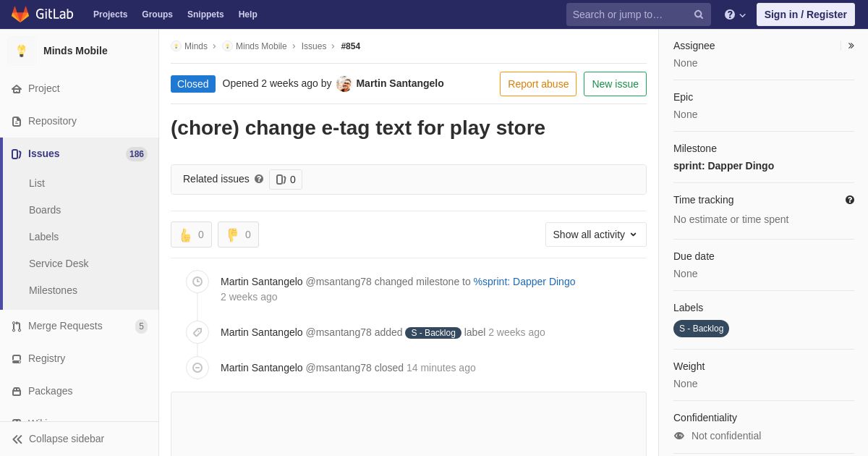Collapse the right sidebar with the chevron
Screen dimensions: 868x456
click(x=851, y=46)
